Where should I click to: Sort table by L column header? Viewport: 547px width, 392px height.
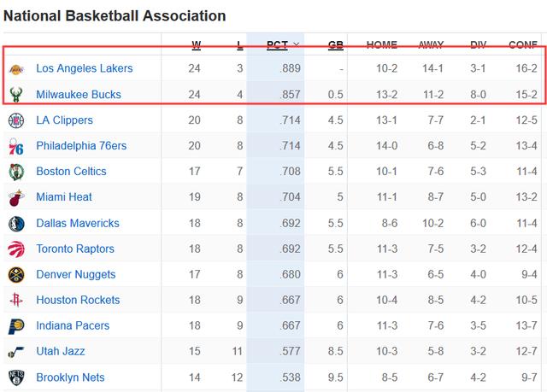pyautogui.click(x=240, y=45)
